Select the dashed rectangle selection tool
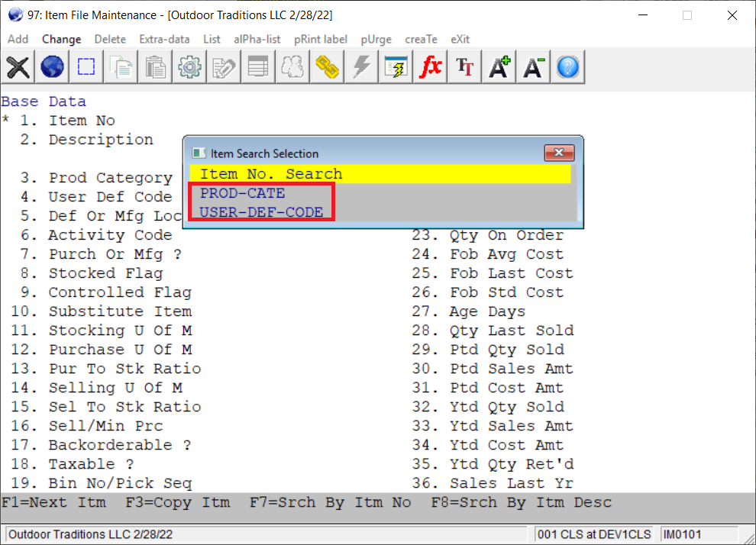 pos(86,67)
